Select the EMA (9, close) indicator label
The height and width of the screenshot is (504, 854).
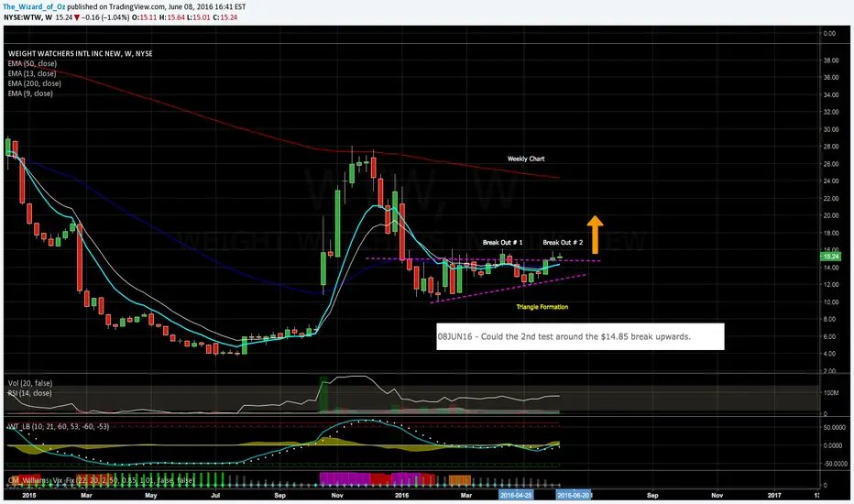coord(30,93)
